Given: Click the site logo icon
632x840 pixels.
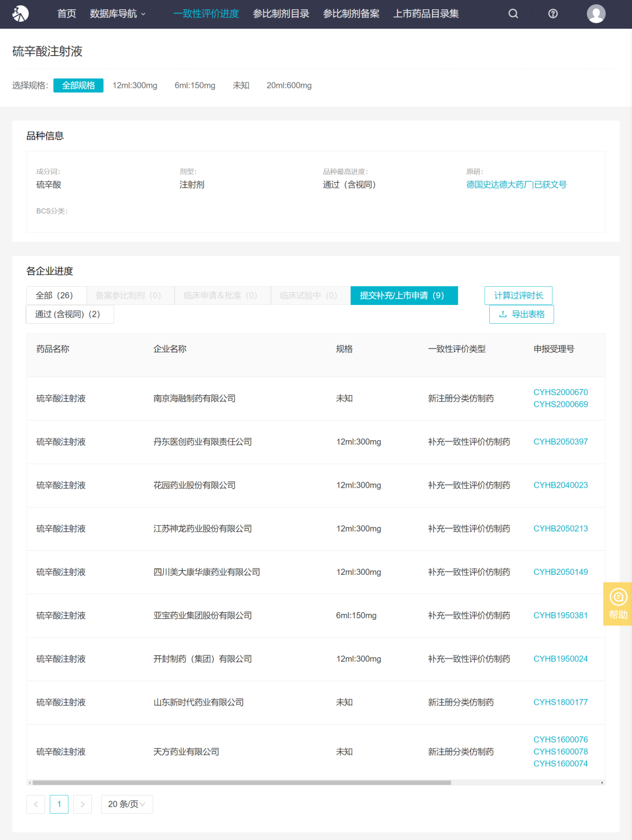Looking at the screenshot, I should (21, 13).
